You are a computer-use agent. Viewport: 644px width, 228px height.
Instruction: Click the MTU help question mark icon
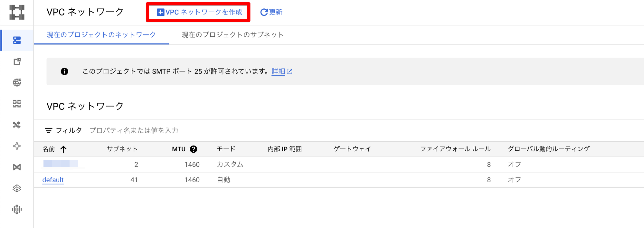coord(194,149)
